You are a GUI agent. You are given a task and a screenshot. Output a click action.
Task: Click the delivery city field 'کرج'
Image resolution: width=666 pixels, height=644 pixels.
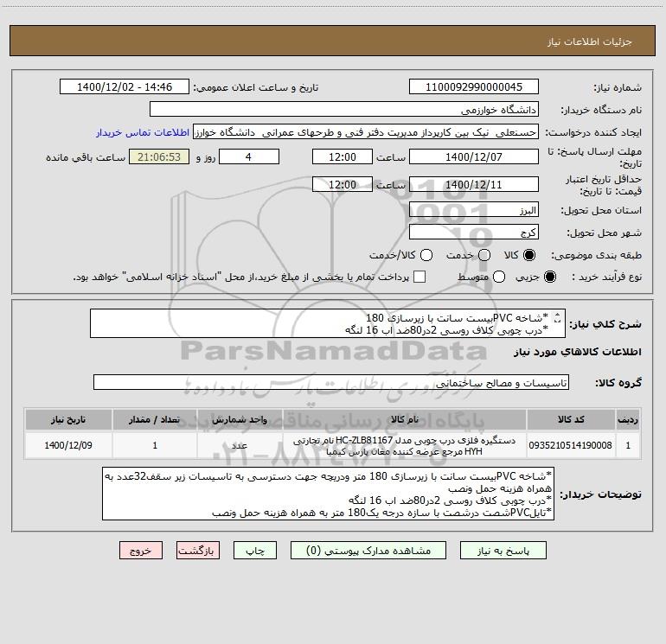point(474,232)
